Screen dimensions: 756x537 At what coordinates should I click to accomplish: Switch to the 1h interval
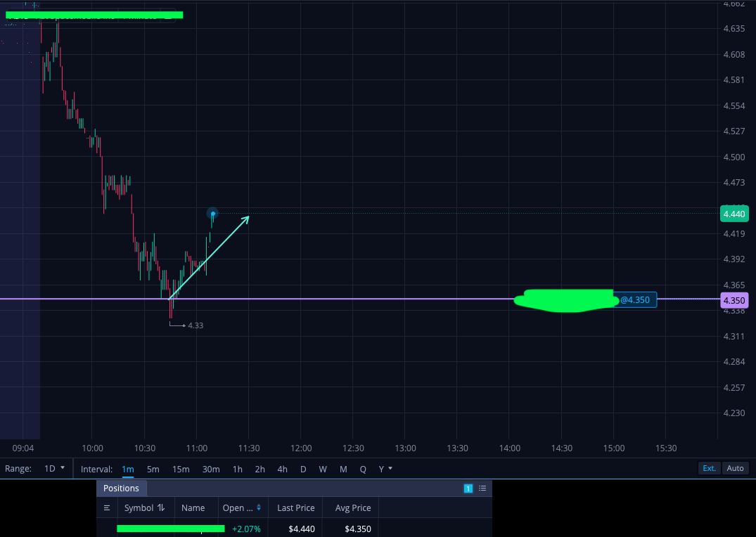click(237, 469)
